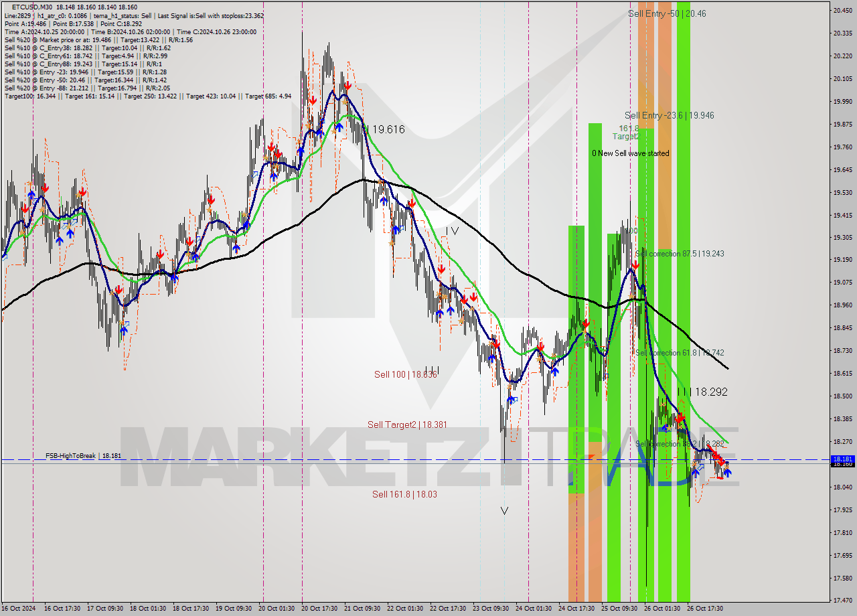Click the 17.810 price axis label
The image size is (857, 616).
[842, 532]
